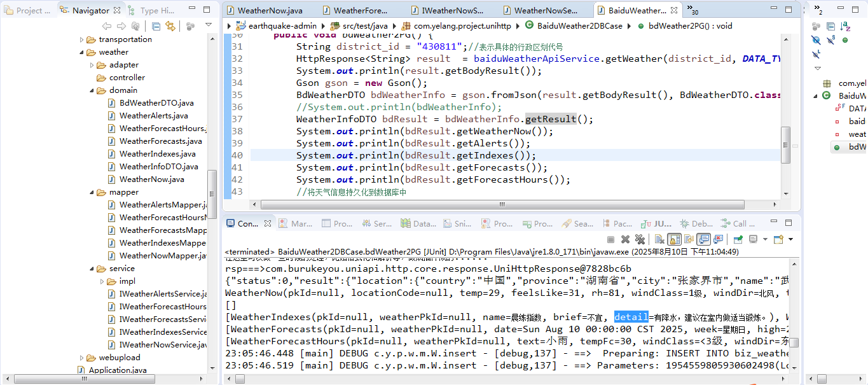The width and height of the screenshot is (868, 385).
Task: Toggle Word Wrap in Console toolbar
Action: tap(689, 239)
